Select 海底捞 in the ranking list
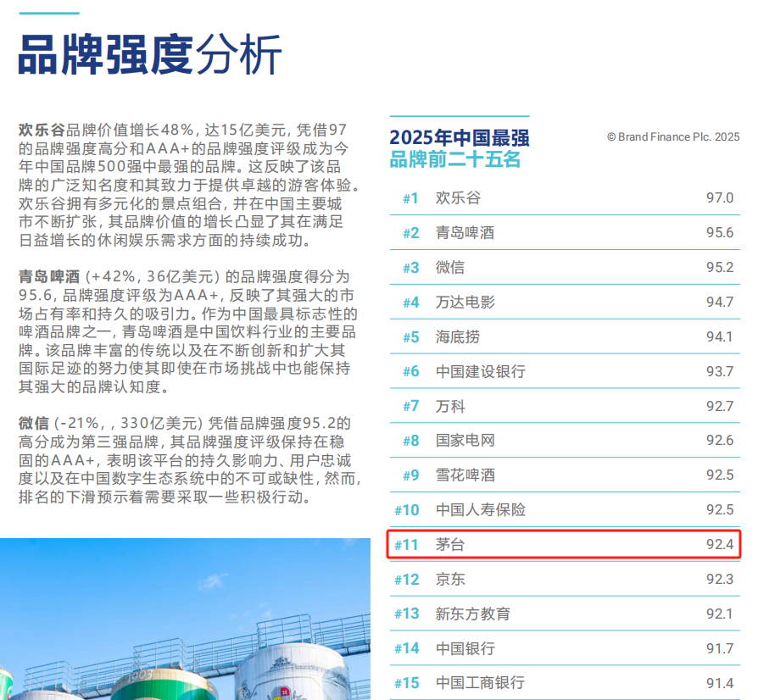The height and width of the screenshot is (700, 758). pyautogui.click(x=458, y=336)
